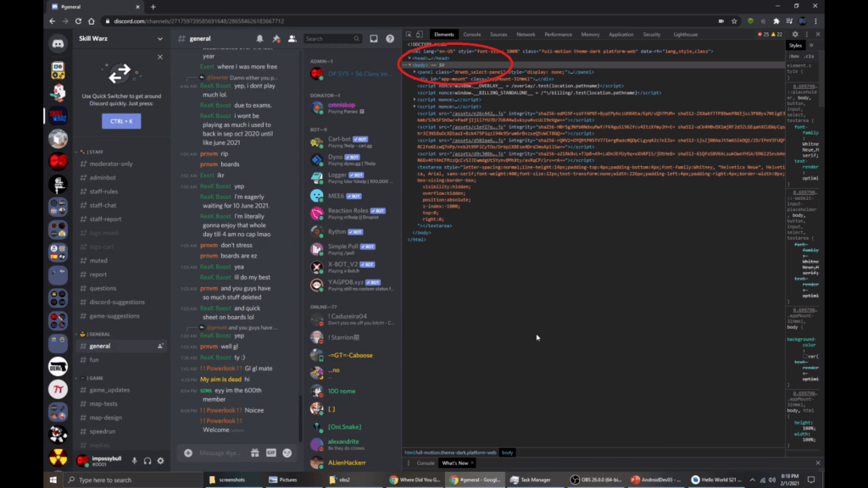Open the GIF picker
The height and width of the screenshot is (488, 868).
(x=271, y=452)
